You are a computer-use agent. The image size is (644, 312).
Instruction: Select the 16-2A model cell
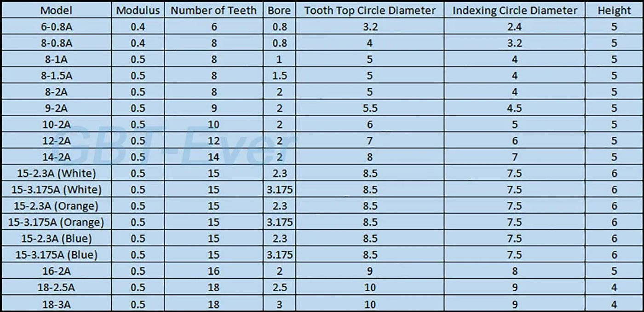[56, 271]
